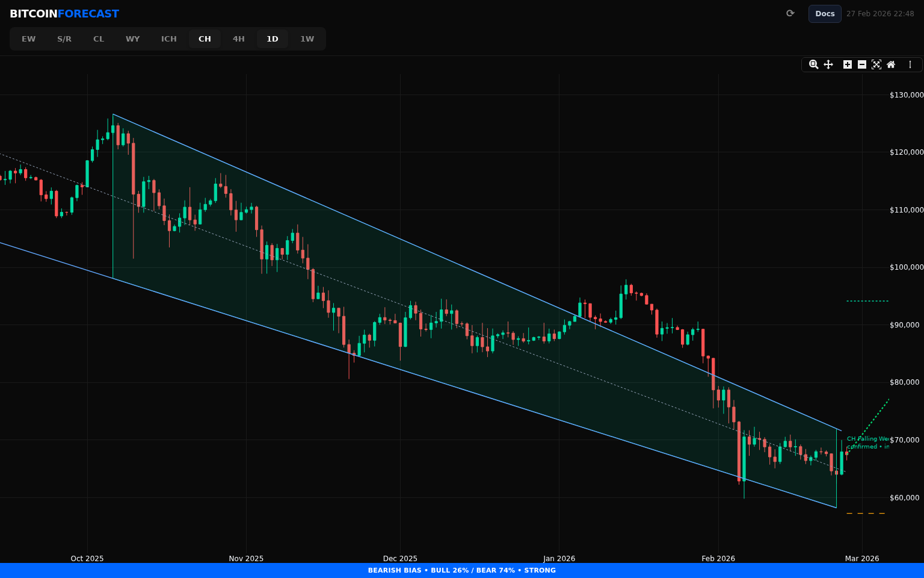Click the BITCOINFORECAST logo

tap(64, 14)
